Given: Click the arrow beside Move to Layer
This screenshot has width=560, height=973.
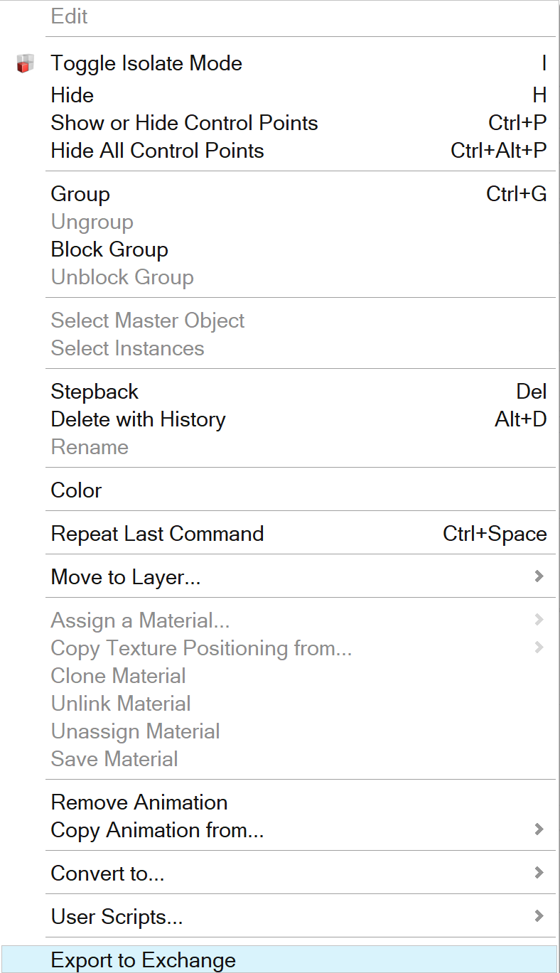Looking at the screenshot, I should point(539,576).
